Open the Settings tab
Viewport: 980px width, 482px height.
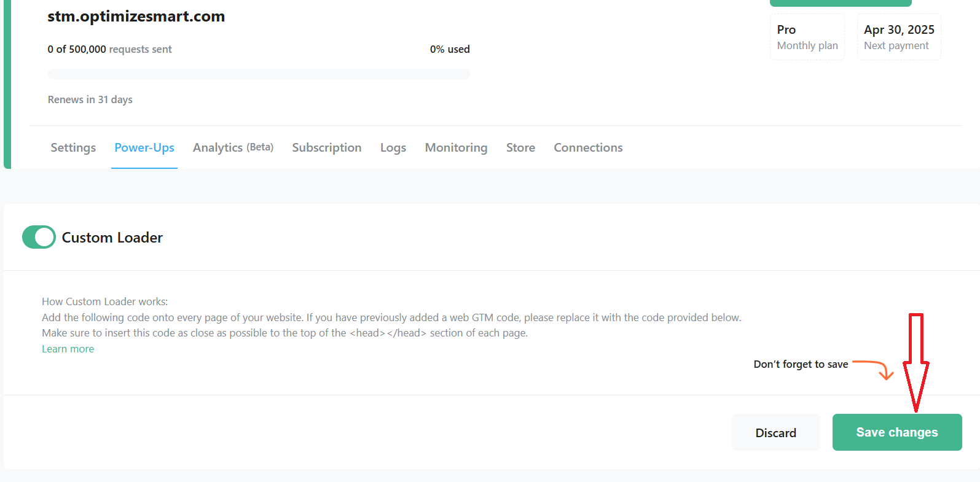click(73, 147)
